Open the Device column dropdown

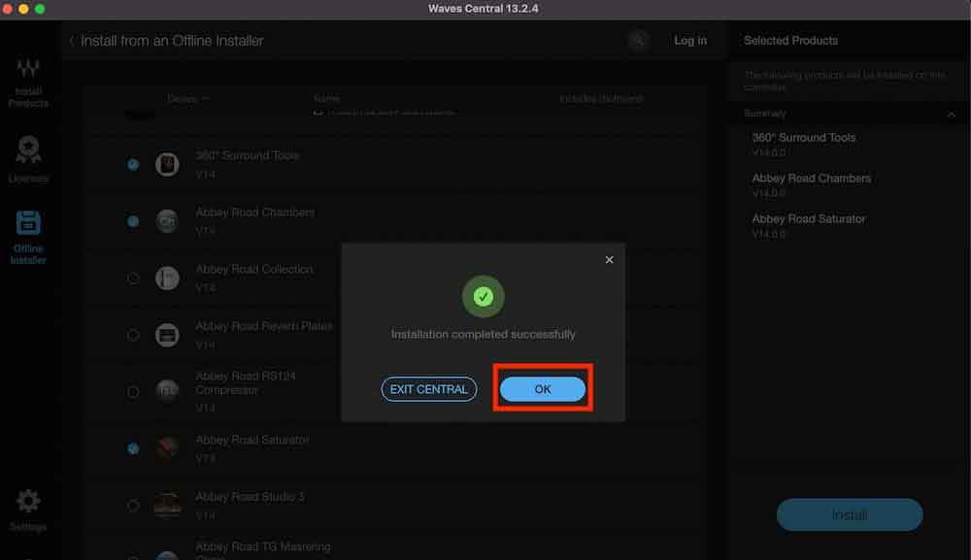(187, 99)
